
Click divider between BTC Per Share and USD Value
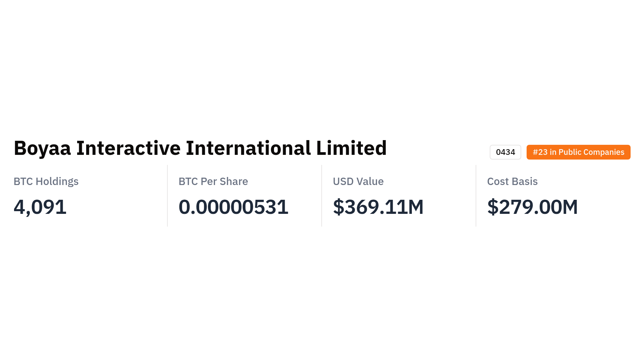point(322,196)
